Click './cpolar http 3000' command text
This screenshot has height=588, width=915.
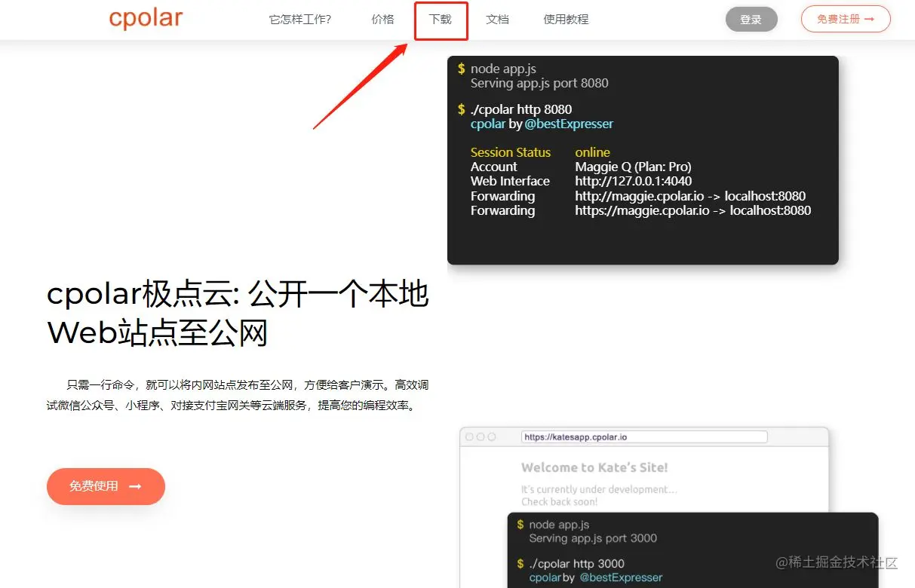(577, 564)
